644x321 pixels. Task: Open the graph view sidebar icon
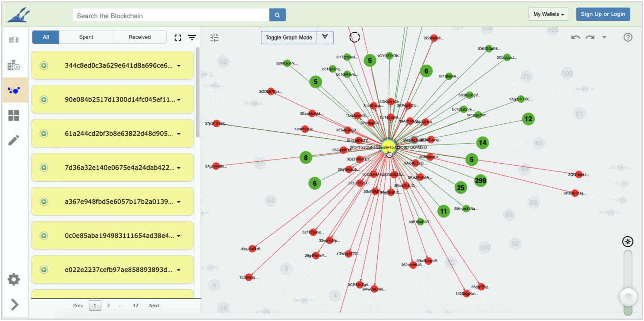14,90
